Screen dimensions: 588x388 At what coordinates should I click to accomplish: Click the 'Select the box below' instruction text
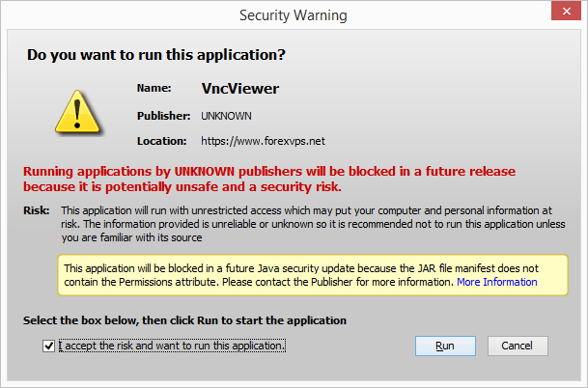point(184,319)
